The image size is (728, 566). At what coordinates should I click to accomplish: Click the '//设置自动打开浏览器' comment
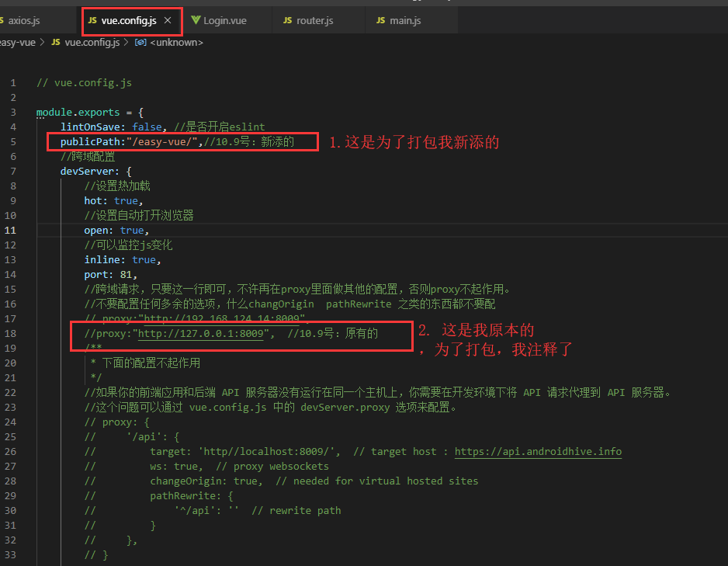(x=139, y=215)
